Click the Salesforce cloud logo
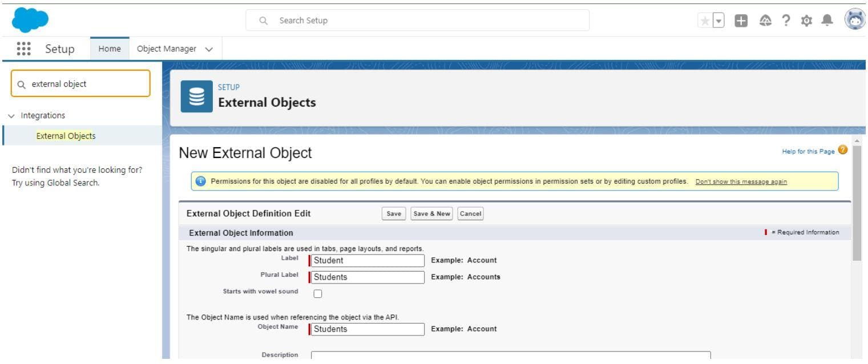This screenshot has width=868, height=364. coord(31,20)
